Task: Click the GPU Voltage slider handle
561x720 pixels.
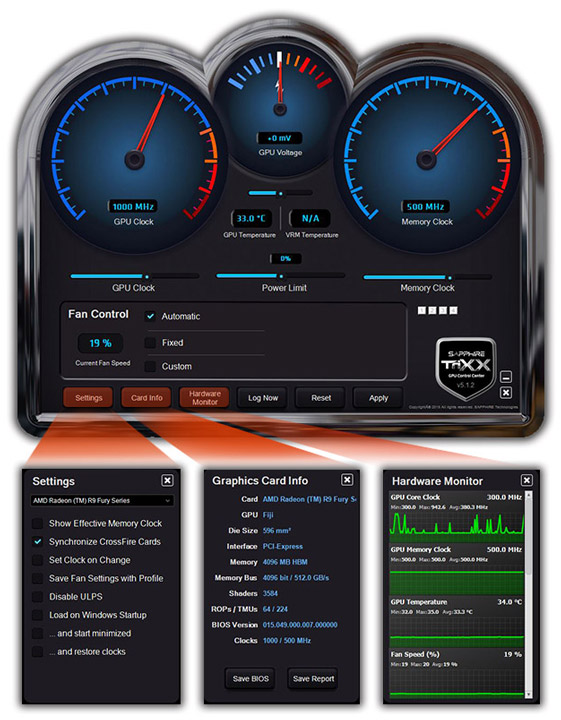Action: tap(280, 193)
